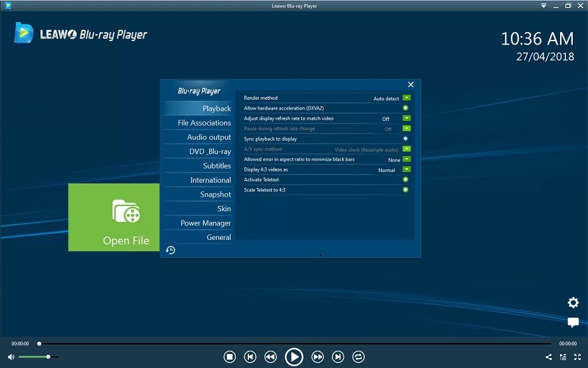The width and height of the screenshot is (588, 368).
Task: Open Allowed error in aspect ratio dropdown
Action: coord(407,159)
